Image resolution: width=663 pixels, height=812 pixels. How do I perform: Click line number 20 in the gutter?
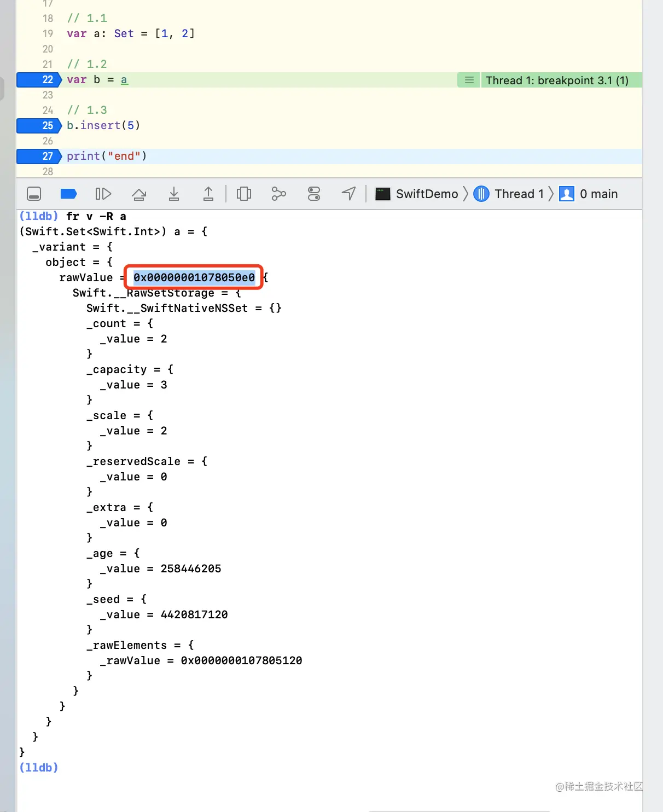48,49
